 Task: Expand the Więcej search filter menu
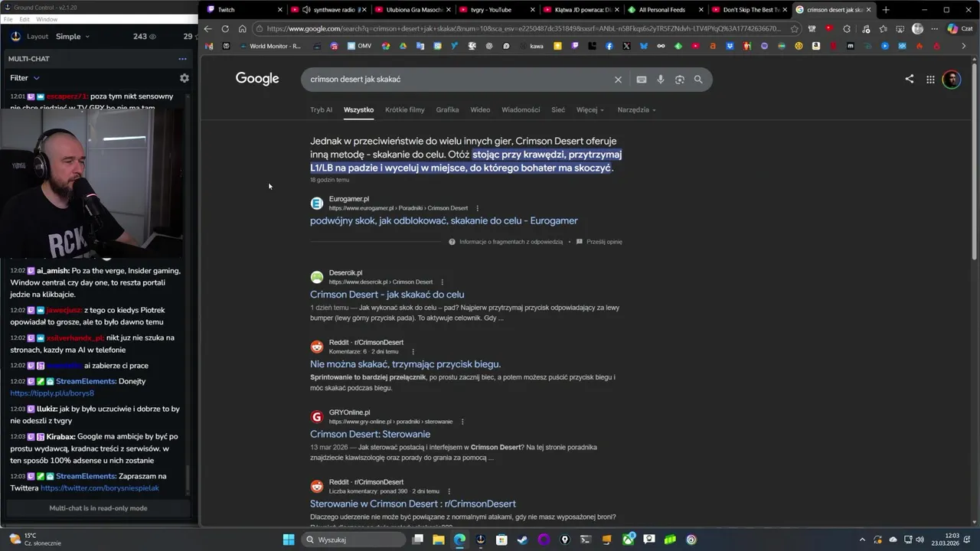tap(590, 109)
